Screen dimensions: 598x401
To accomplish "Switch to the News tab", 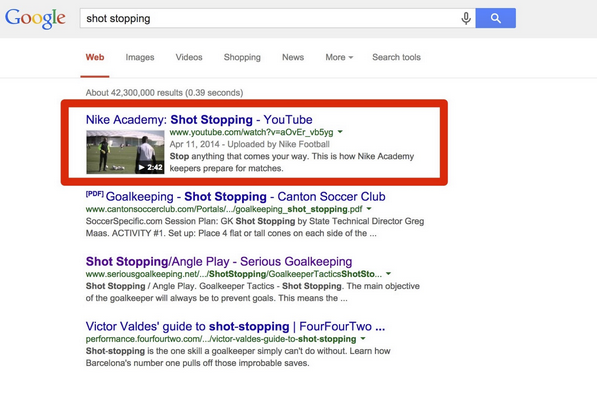I will pyautogui.click(x=293, y=57).
